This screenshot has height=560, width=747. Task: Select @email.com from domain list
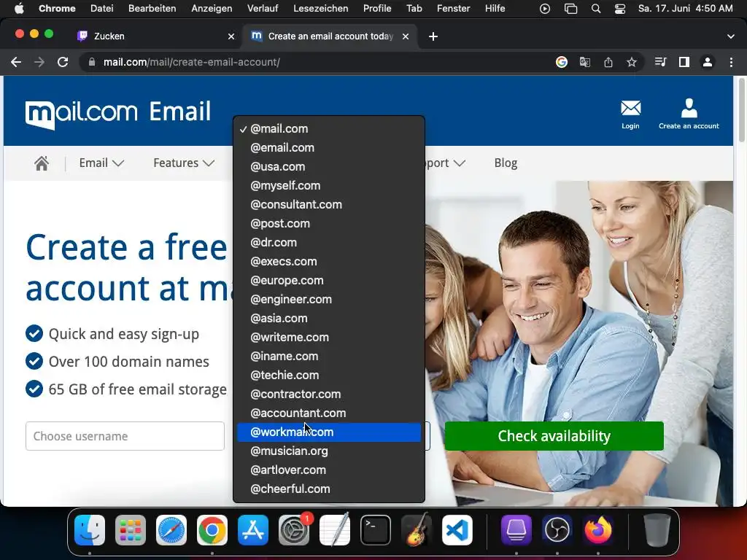click(x=329, y=147)
